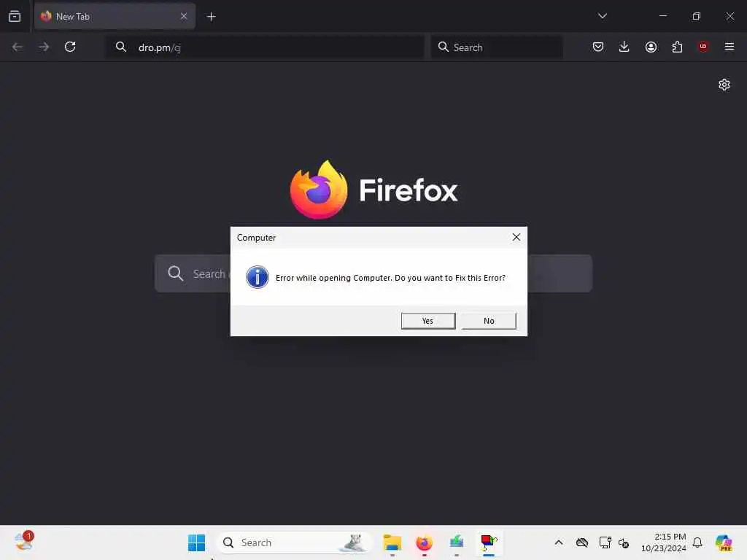Open the Windows Start menu

click(196, 542)
